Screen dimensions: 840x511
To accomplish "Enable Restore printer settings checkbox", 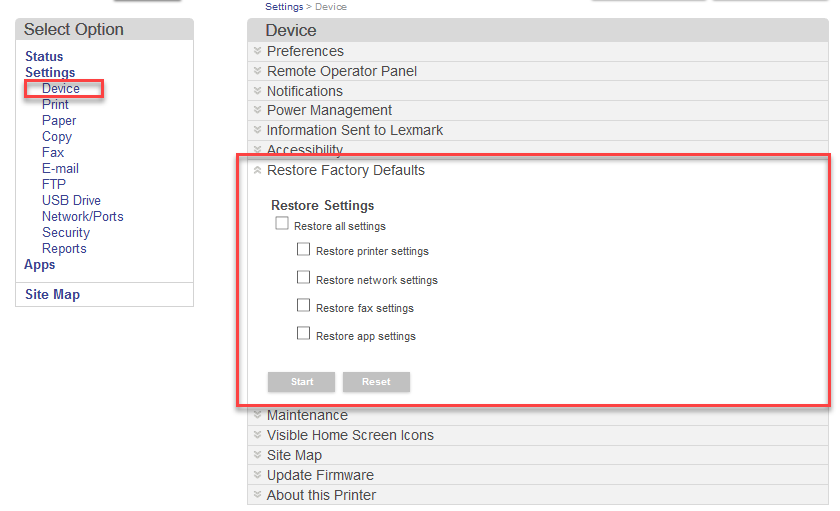I will tap(304, 249).
